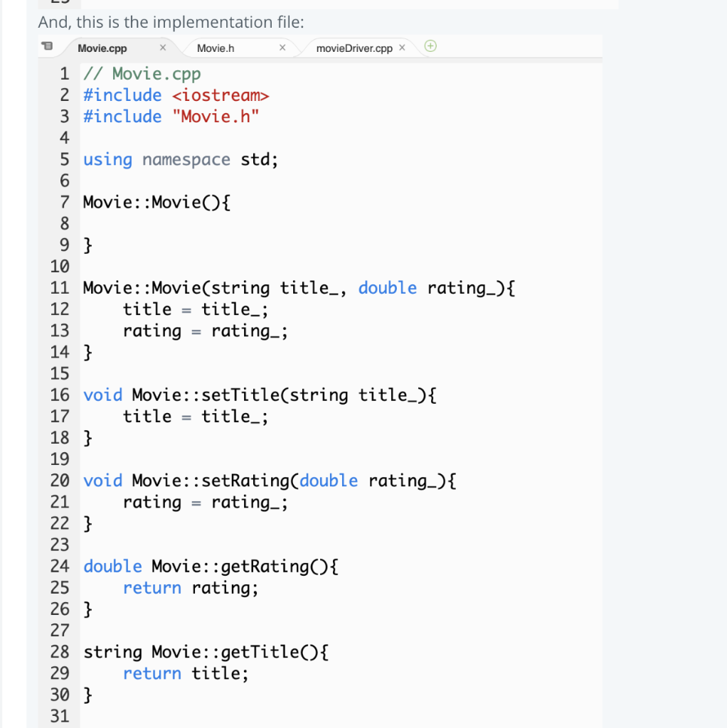Click line number 1 beside the comment

(x=64, y=73)
